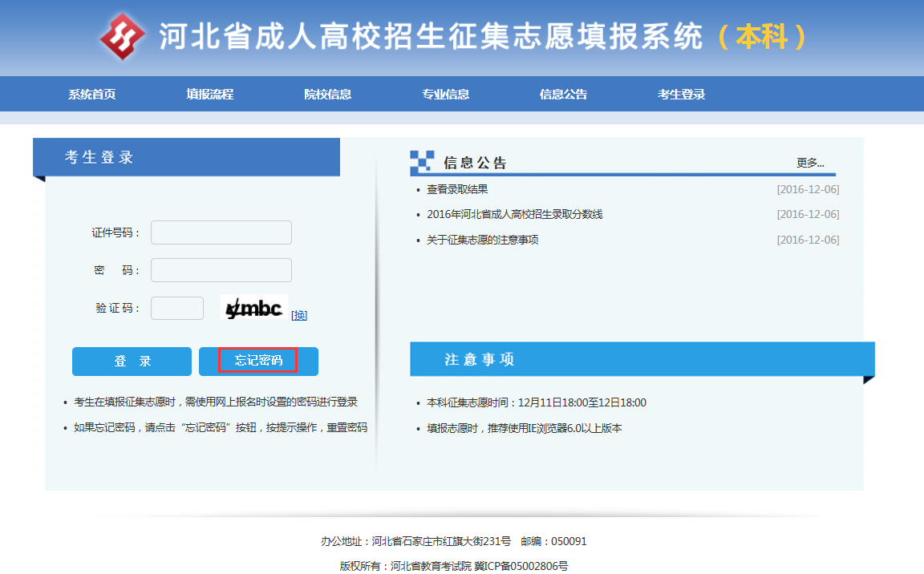
Task: Open 2016年河北省成人高校招生录取分数线 announcement
Action: [514, 214]
